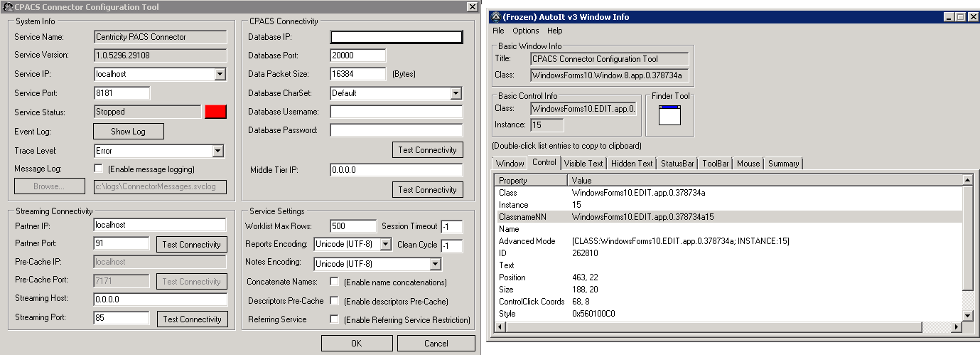Click the Cancel button
Viewport: 980px width, 355px height.
pyautogui.click(x=436, y=344)
